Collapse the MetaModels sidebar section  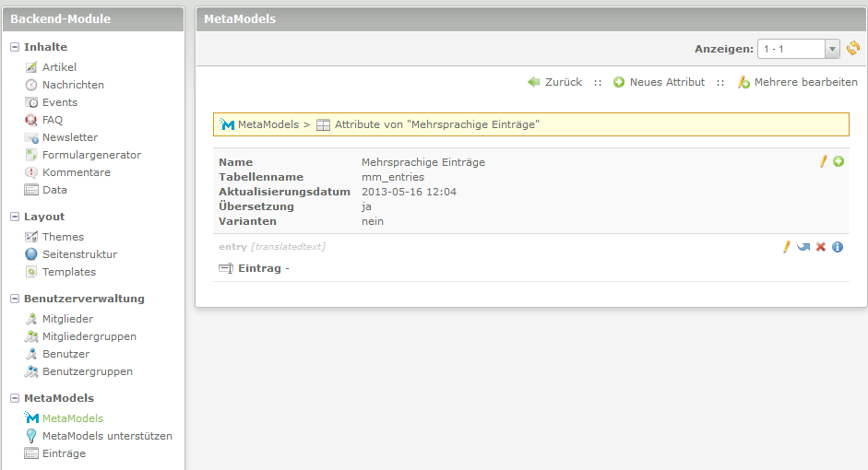[x=15, y=398]
